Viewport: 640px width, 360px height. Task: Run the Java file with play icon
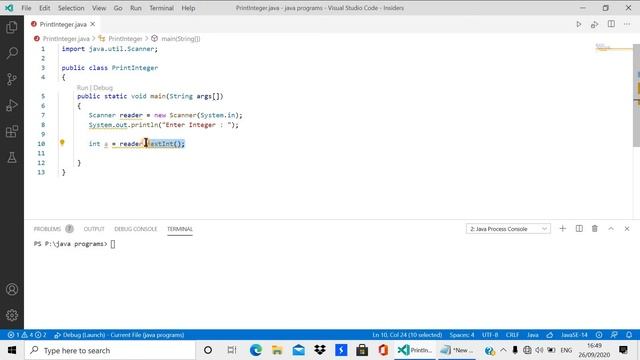(x=578, y=24)
